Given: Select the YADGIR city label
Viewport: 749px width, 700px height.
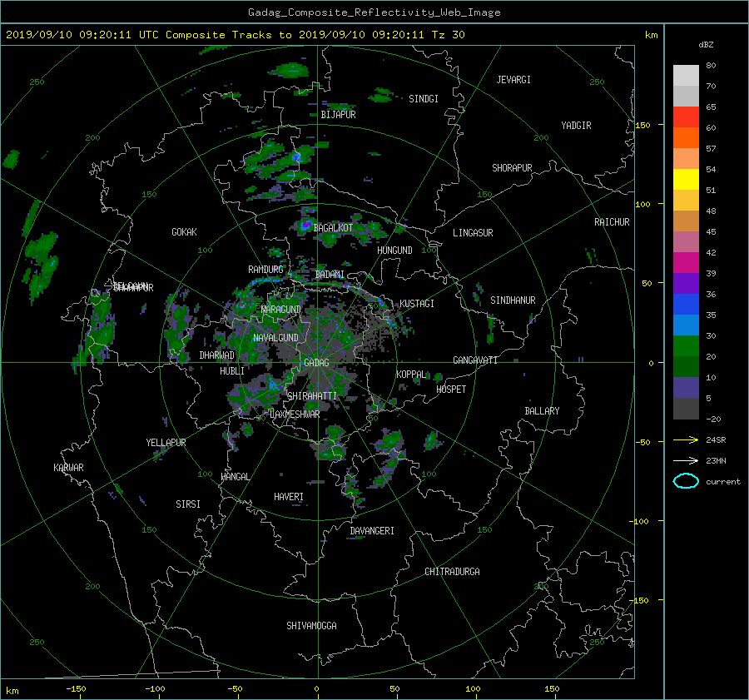Looking at the screenshot, I should pyautogui.click(x=576, y=126).
